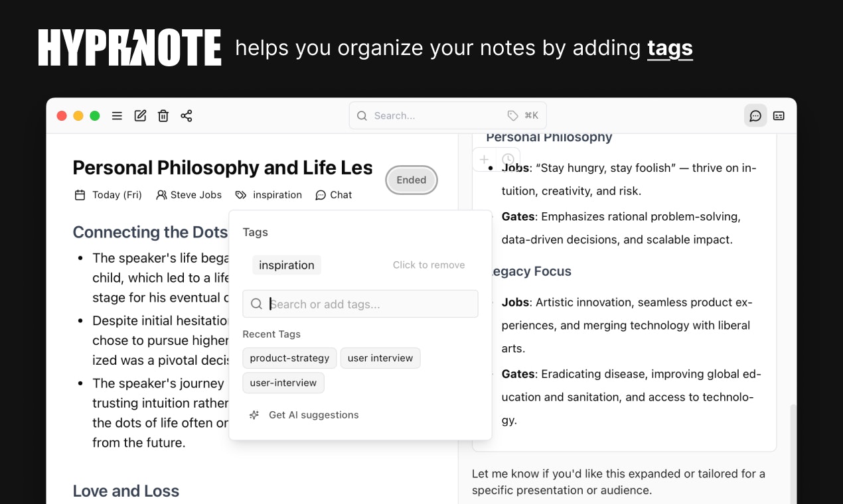843x504 pixels.
Task: Click the sparkle AI suggestions icon
Action: 254,415
